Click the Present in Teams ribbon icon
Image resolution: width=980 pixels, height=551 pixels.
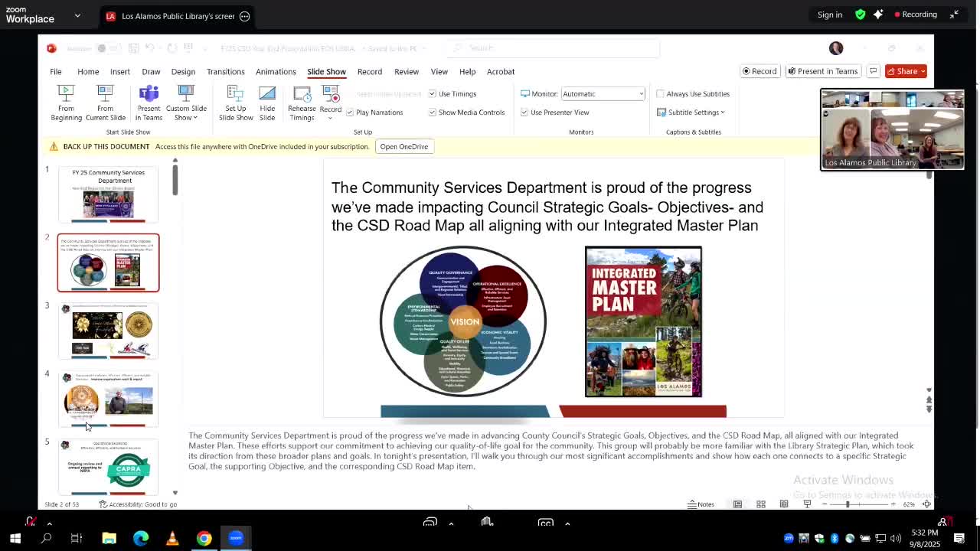149,103
